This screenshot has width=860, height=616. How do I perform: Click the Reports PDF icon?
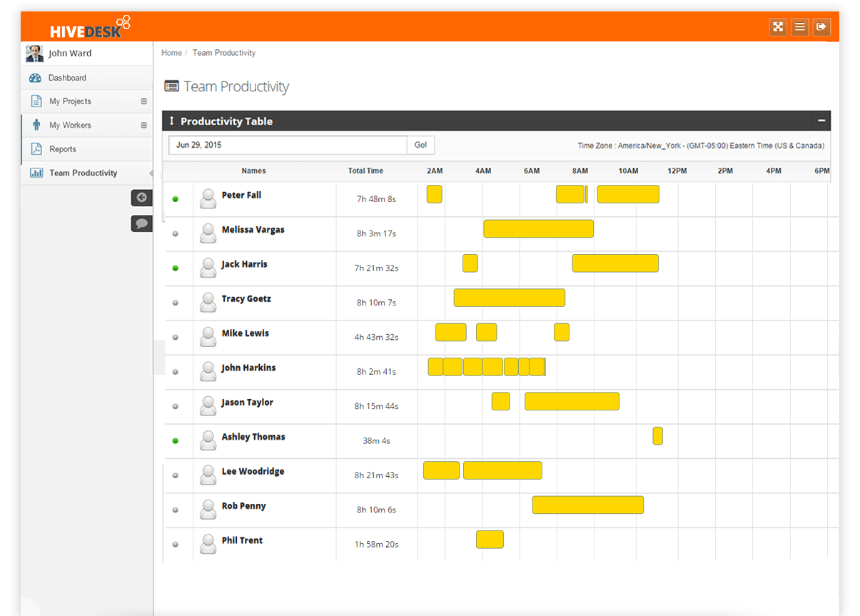click(x=36, y=149)
